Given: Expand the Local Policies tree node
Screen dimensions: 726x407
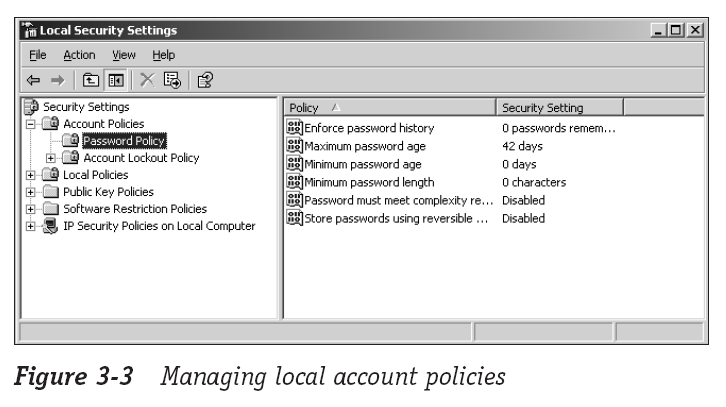Looking at the screenshot, I should tap(31, 175).
